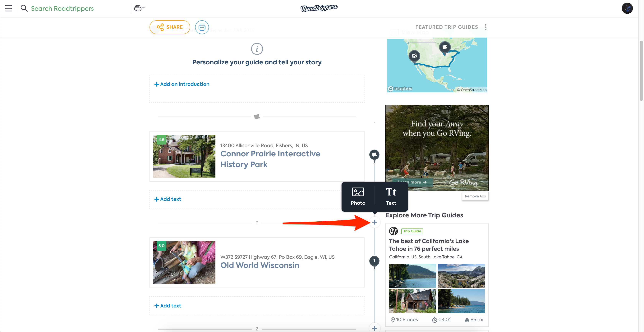The image size is (644, 332).
Task: Click the 10 Places pin icon
Action: [393, 320]
